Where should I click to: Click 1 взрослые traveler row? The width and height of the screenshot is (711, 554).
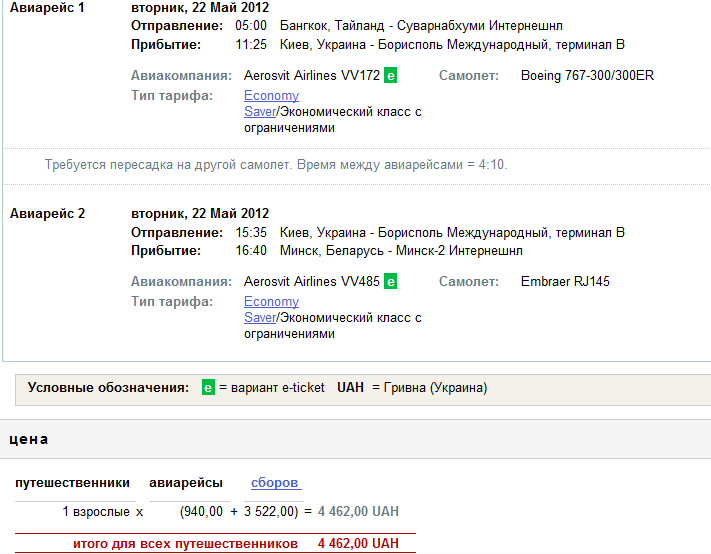pos(96,511)
